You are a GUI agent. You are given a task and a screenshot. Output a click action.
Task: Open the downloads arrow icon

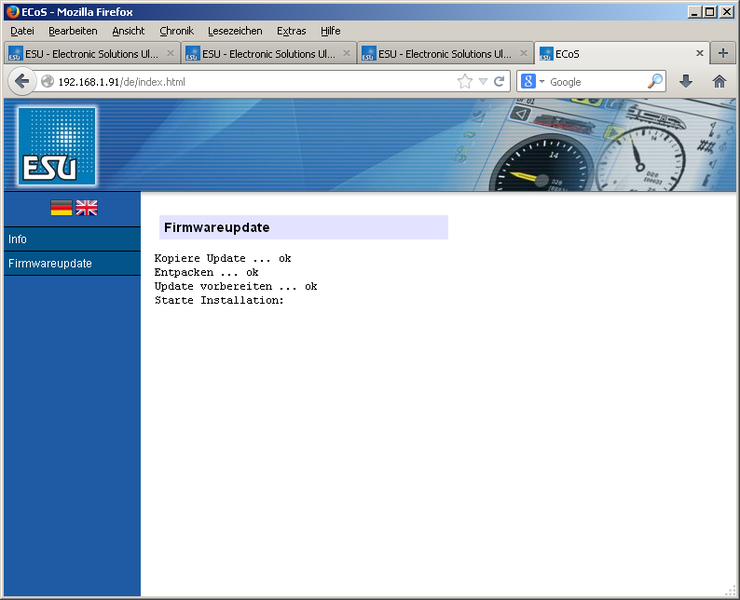click(686, 82)
